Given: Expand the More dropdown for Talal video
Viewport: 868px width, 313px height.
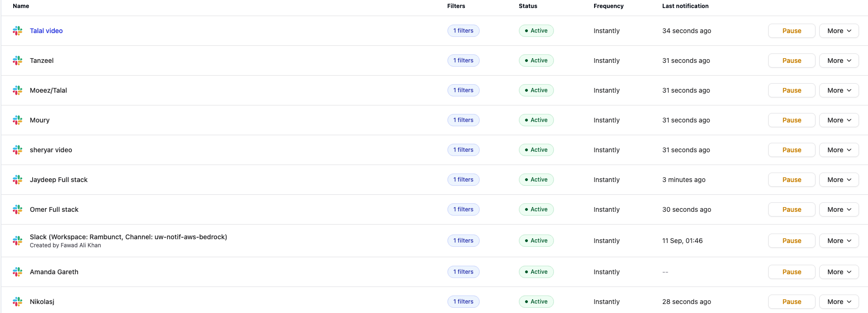Looking at the screenshot, I should [839, 31].
